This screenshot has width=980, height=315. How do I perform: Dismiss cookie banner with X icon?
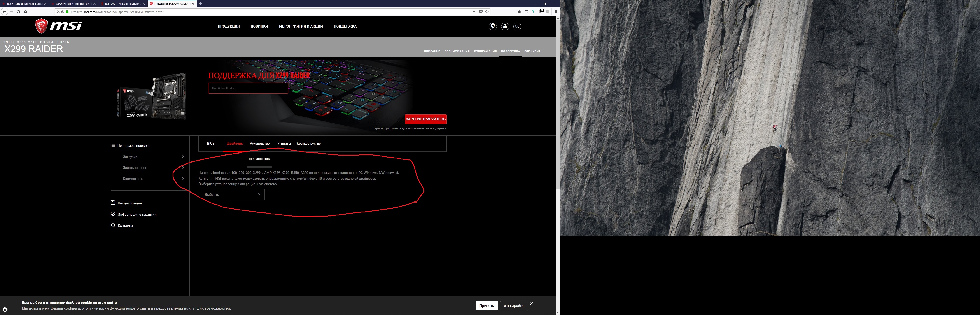click(532, 303)
